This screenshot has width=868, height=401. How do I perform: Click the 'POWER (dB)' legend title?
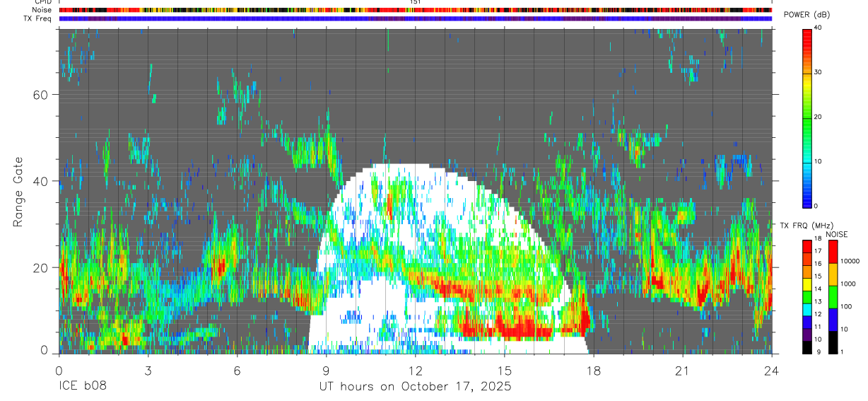tap(807, 15)
